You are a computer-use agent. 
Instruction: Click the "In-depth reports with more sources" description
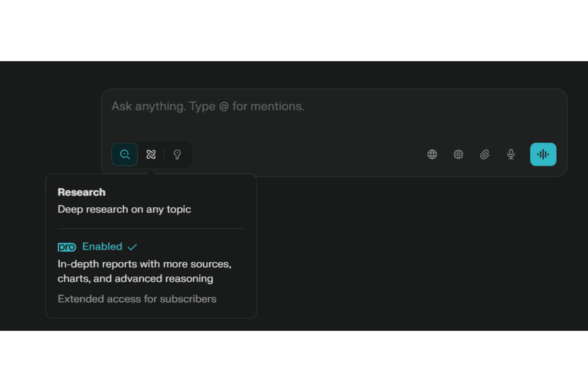click(145, 271)
